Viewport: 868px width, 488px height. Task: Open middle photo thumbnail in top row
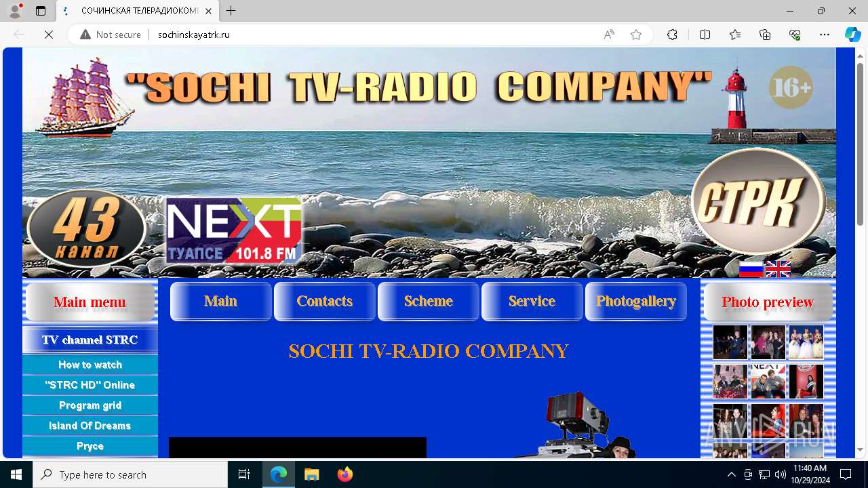[x=768, y=342]
